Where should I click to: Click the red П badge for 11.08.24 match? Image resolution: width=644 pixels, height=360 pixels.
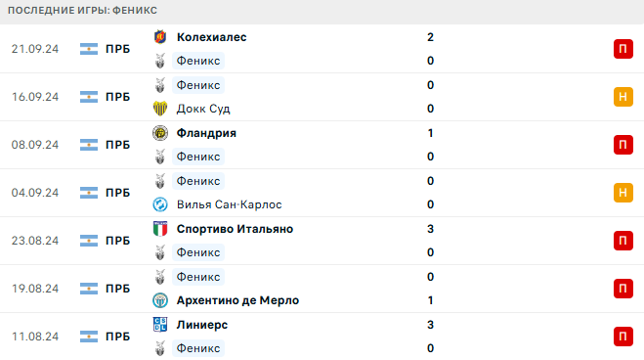tap(623, 337)
